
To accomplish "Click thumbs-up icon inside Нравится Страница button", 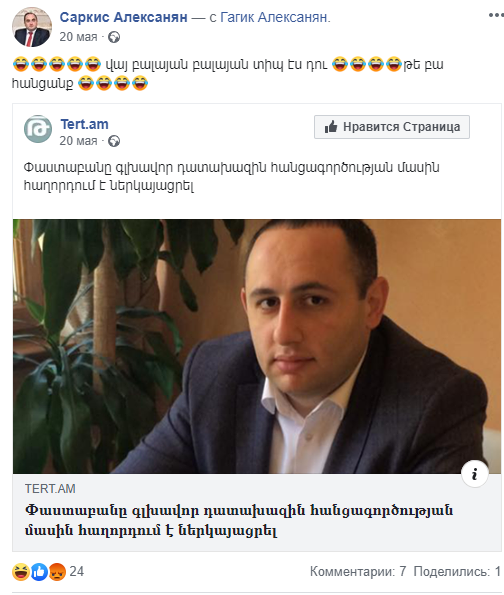I will 331,127.
